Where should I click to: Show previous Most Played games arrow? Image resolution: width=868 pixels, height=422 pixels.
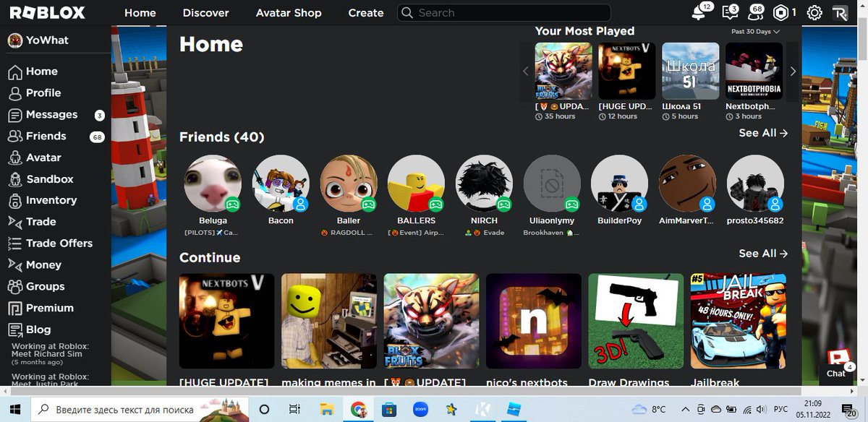(x=526, y=71)
